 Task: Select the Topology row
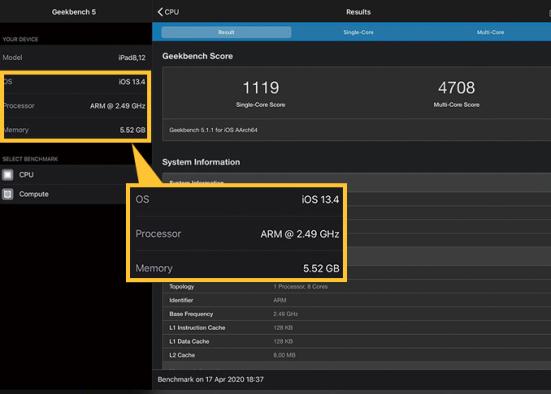(357, 287)
